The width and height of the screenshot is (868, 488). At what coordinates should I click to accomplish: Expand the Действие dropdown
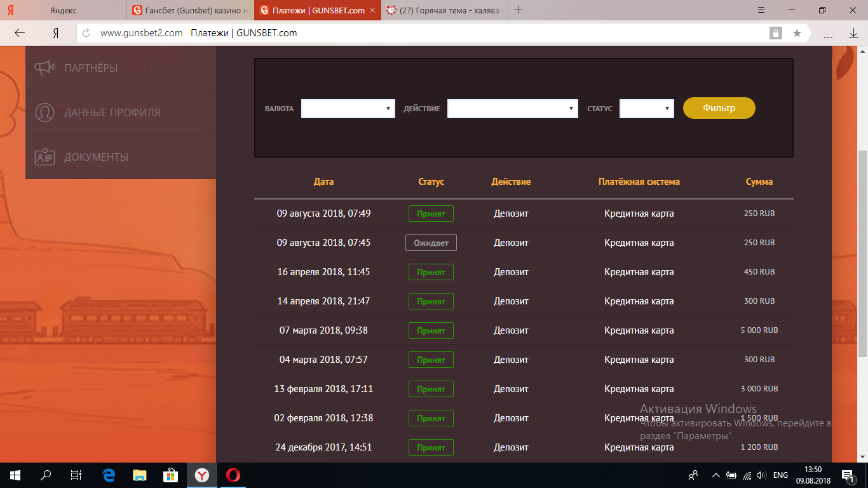pyautogui.click(x=513, y=109)
